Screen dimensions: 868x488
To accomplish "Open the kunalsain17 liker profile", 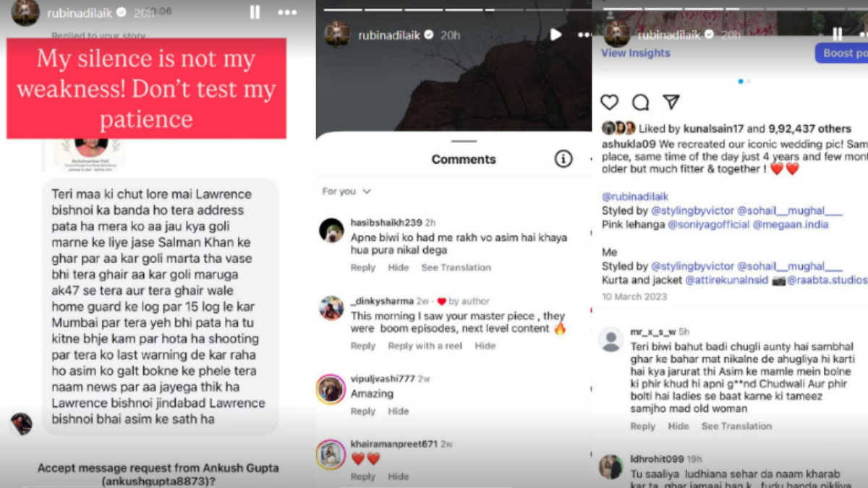I will [x=712, y=129].
